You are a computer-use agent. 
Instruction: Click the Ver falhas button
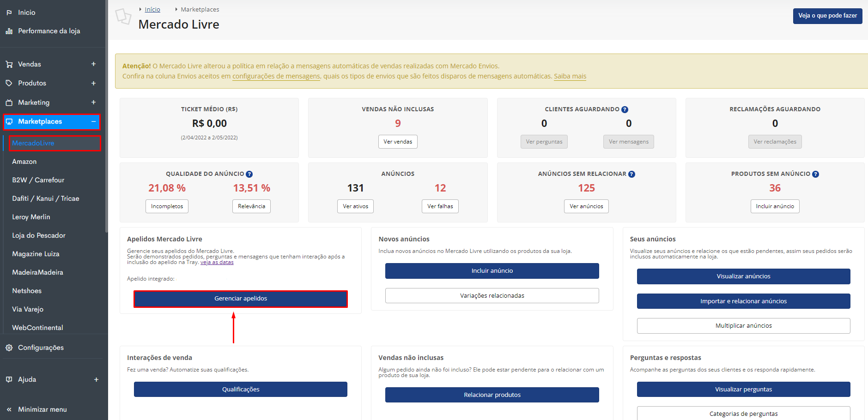coord(440,206)
